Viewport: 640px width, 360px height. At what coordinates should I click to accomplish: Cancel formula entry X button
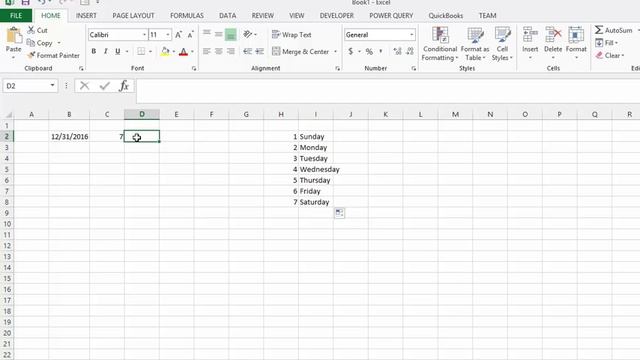tap(84, 86)
